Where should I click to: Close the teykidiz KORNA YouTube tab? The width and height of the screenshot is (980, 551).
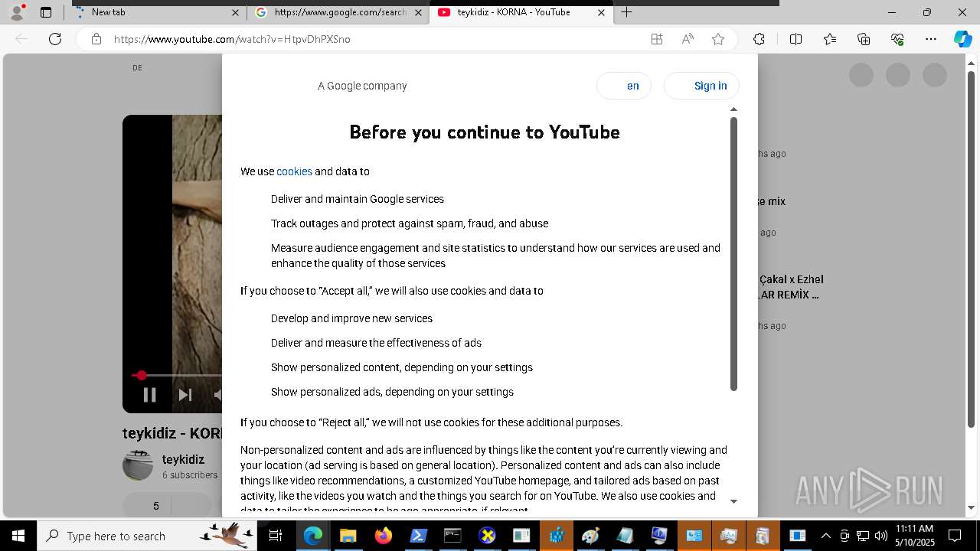pyautogui.click(x=601, y=12)
